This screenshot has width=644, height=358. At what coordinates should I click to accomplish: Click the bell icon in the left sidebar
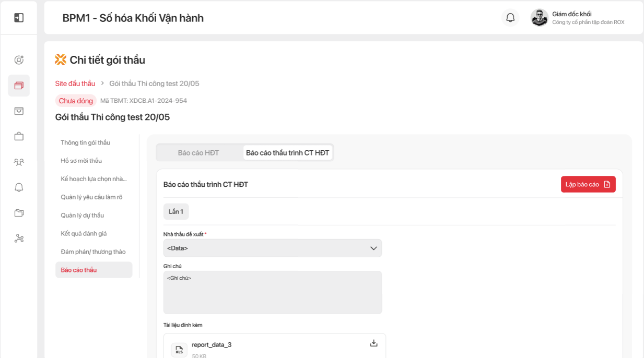(x=19, y=187)
